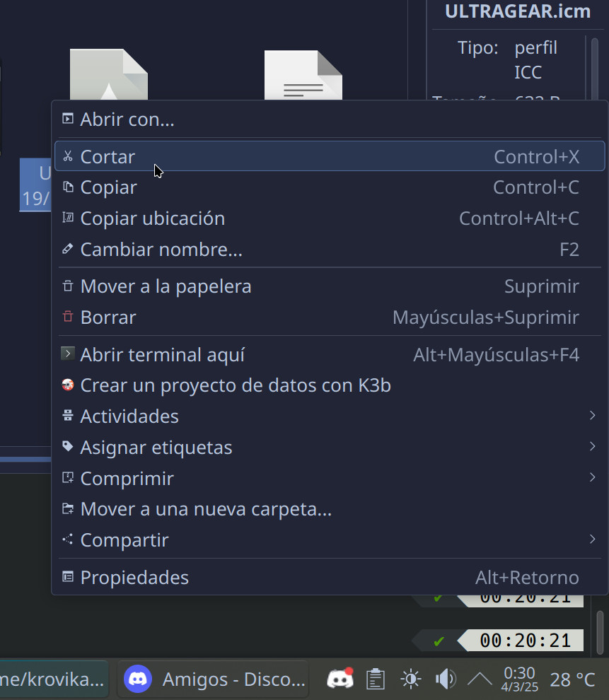Click the scissors icon next to Cortar
Viewport: 609px width, 700px height.
[x=68, y=156]
